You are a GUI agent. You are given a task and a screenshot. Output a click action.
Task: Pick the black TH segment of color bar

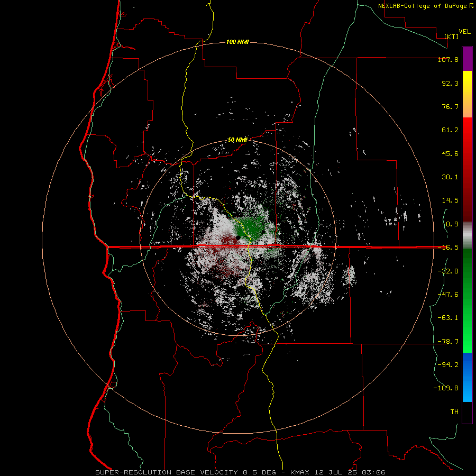467,413
